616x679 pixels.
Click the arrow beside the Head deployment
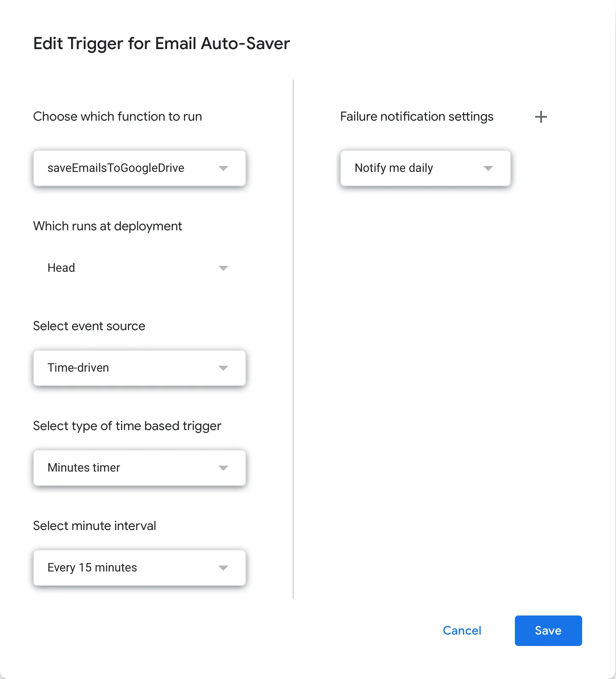pyautogui.click(x=223, y=268)
